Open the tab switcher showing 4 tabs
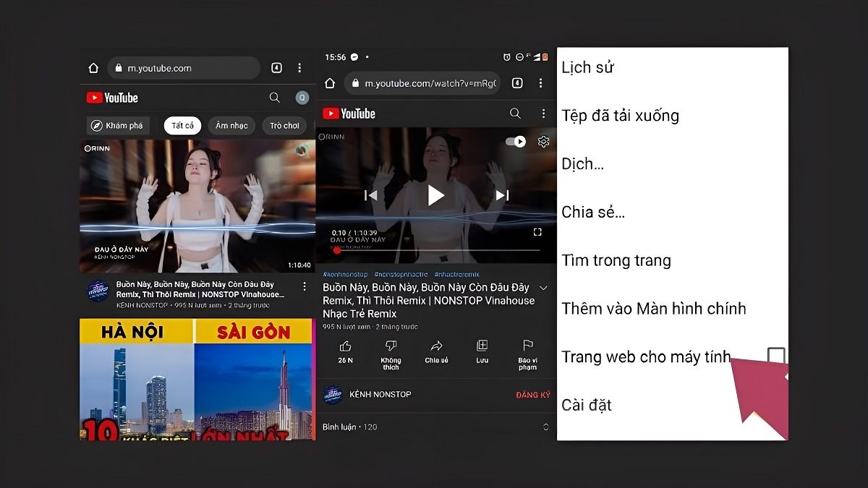 276,68
